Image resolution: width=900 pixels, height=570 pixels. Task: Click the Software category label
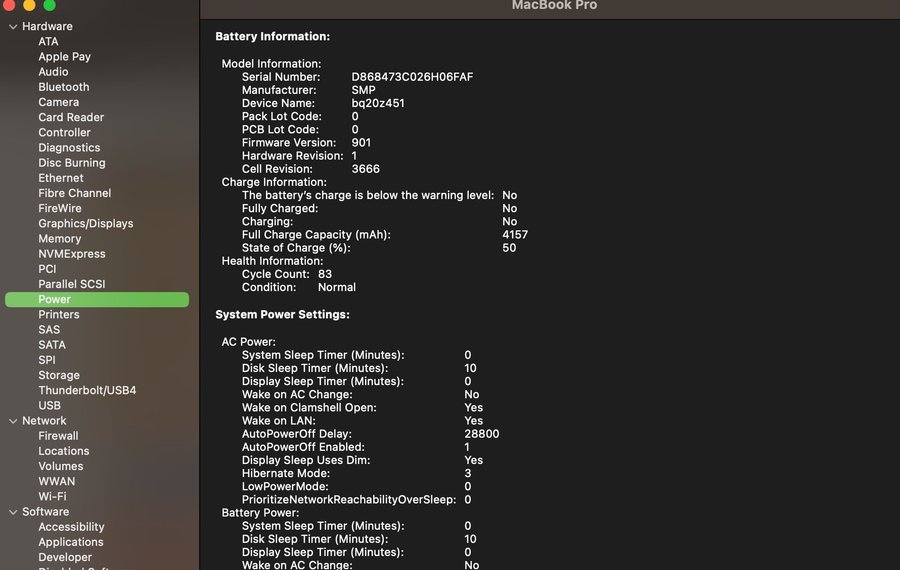coord(45,511)
